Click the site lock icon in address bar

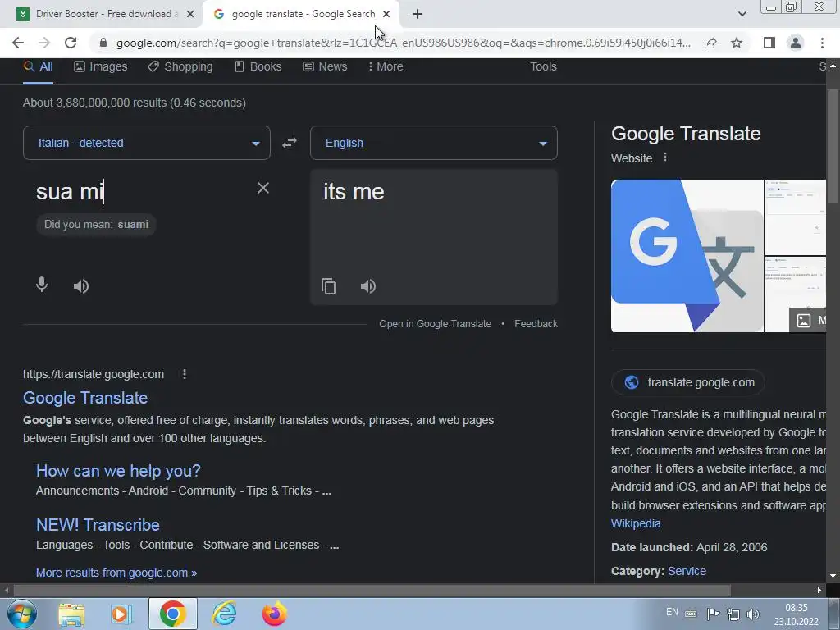103,43
